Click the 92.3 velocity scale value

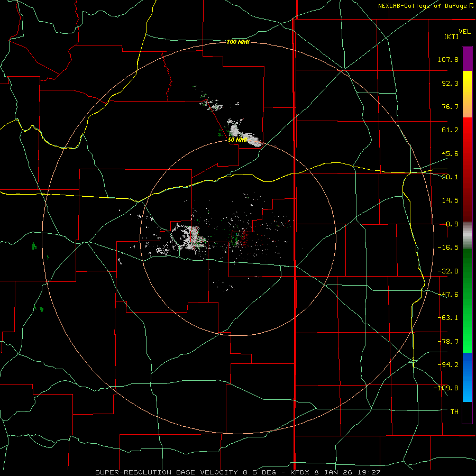450,83
